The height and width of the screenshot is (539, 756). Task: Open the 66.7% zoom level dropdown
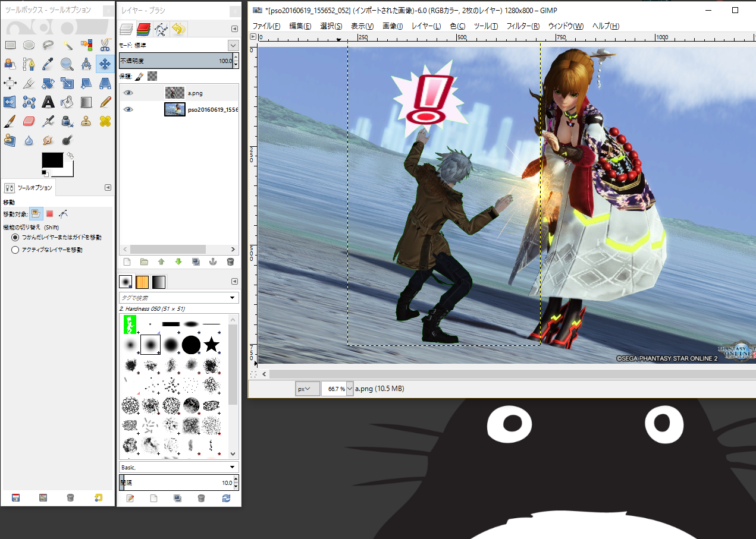point(350,389)
